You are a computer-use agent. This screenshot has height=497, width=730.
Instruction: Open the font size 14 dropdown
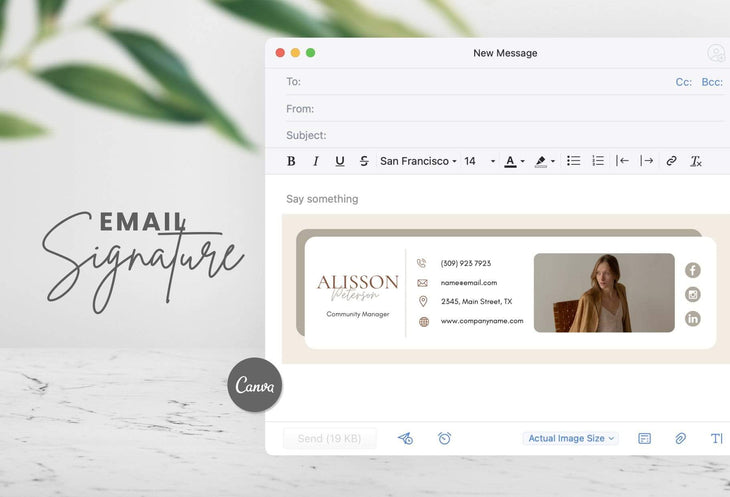click(479, 161)
